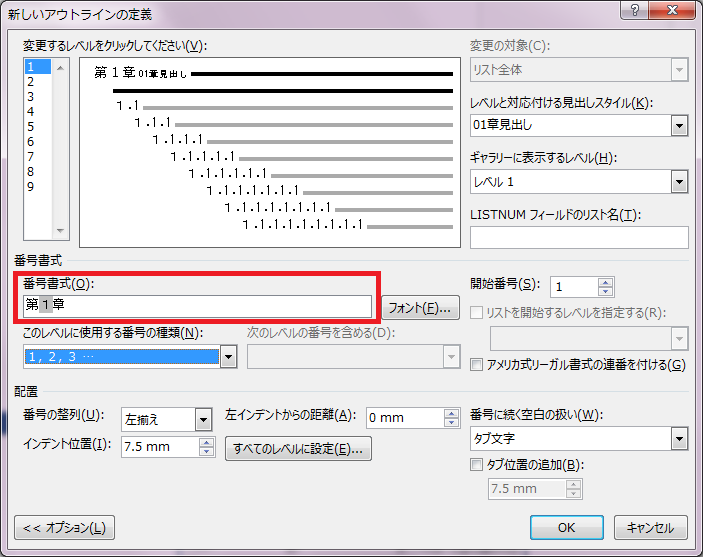Open the レベル 1 gallery level dropdown
Viewport: 703px width, 557px height.
click(679, 182)
